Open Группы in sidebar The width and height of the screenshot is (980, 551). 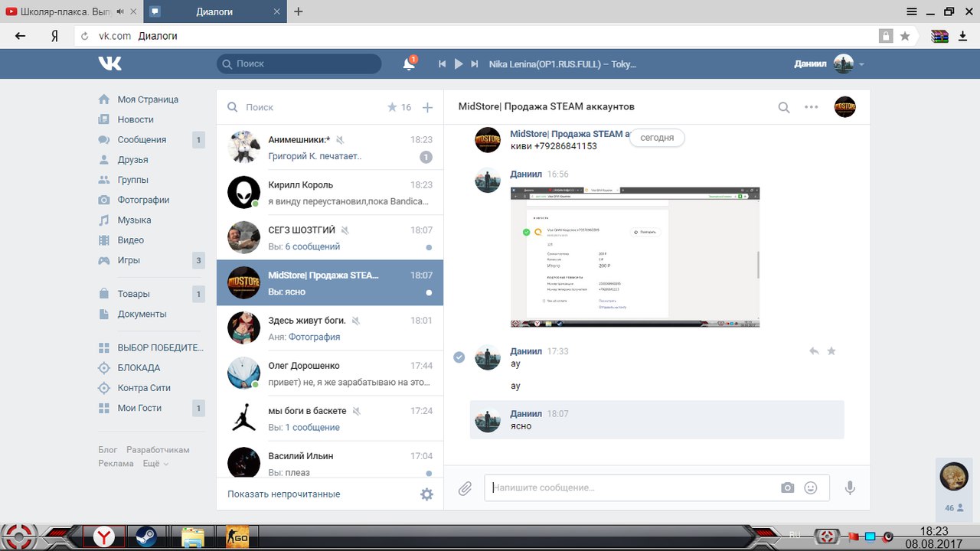tap(132, 180)
